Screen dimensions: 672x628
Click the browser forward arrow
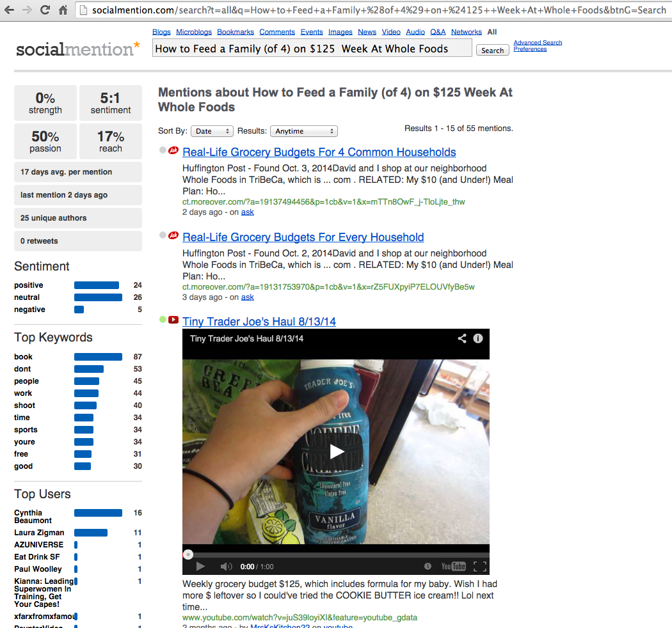[x=27, y=10]
